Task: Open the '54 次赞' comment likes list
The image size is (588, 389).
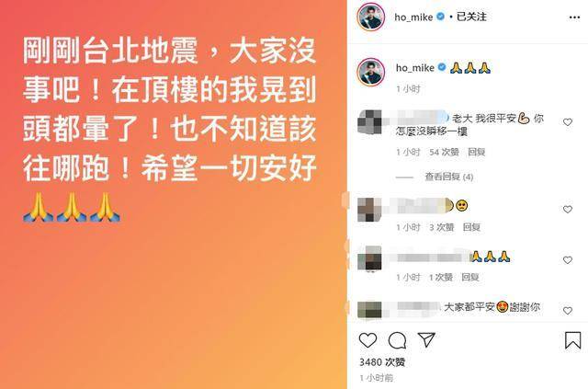Action: [445, 152]
